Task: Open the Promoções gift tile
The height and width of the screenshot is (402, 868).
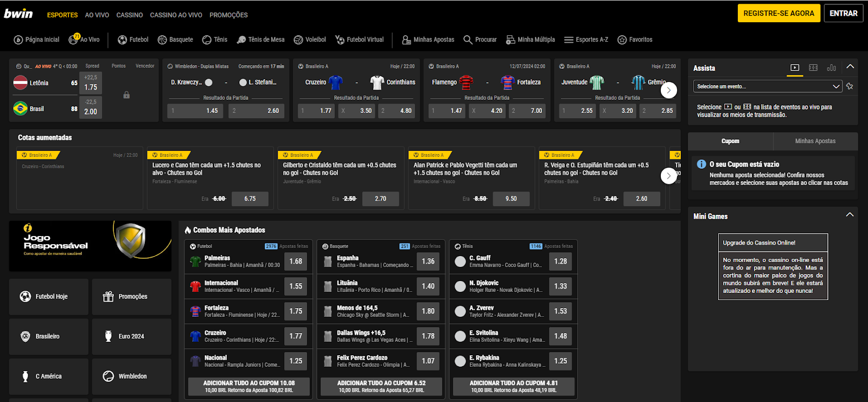Action: [132, 297]
